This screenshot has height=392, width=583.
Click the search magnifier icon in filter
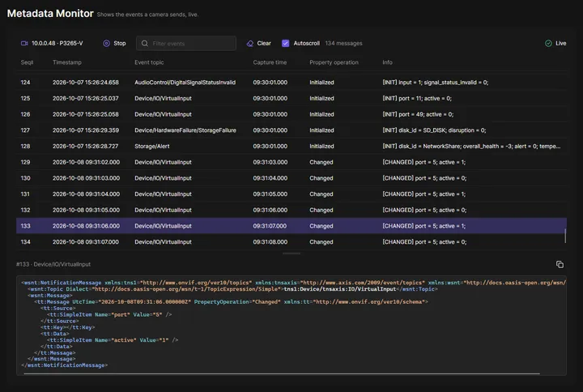tap(145, 44)
